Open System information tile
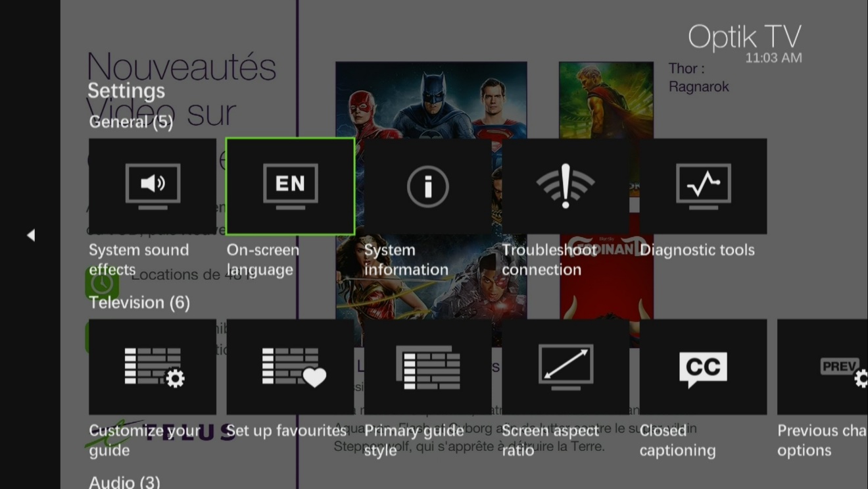The width and height of the screenshot is (868, 489). click(428, 186)
